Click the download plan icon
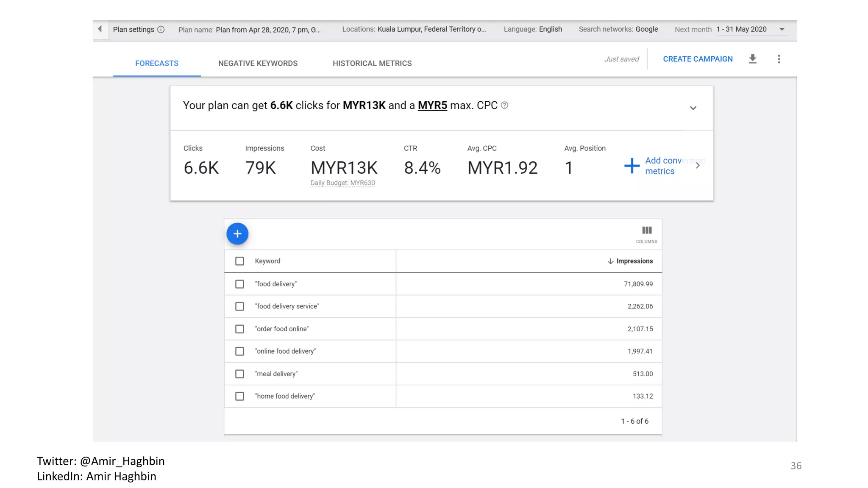The height and width of the screenshot is (488, 868). tap(753, 59)
